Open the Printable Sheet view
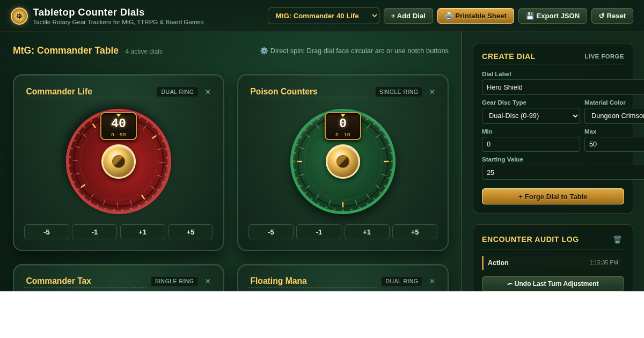Viewport: 644px width, 338px height. coord(475,16)
